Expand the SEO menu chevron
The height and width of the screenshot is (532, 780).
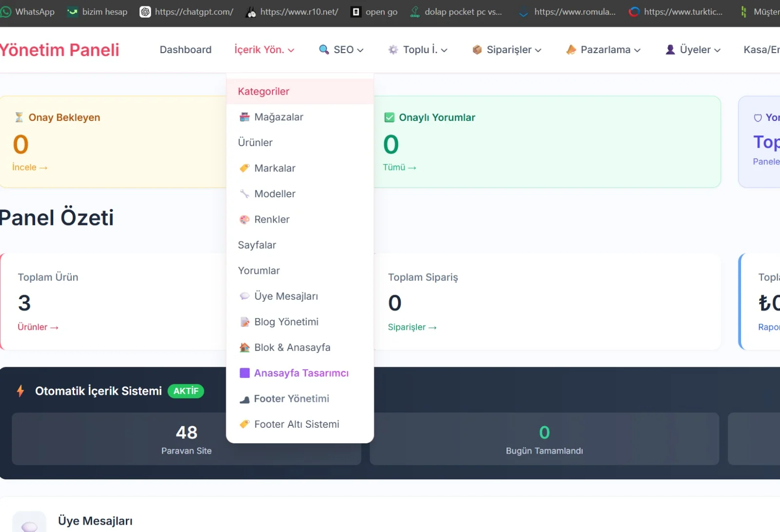pos(360,50)
